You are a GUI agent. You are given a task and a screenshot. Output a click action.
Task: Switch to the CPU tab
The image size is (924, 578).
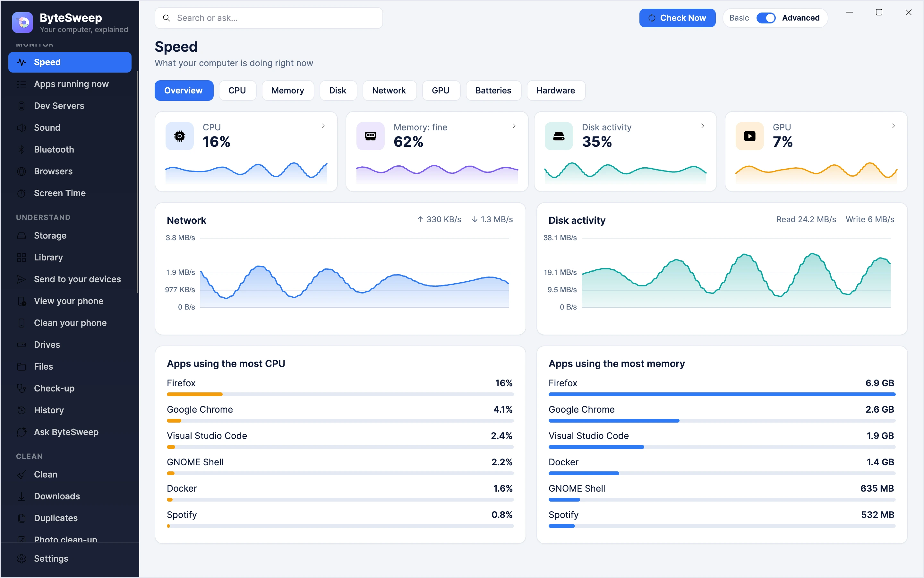237,91
